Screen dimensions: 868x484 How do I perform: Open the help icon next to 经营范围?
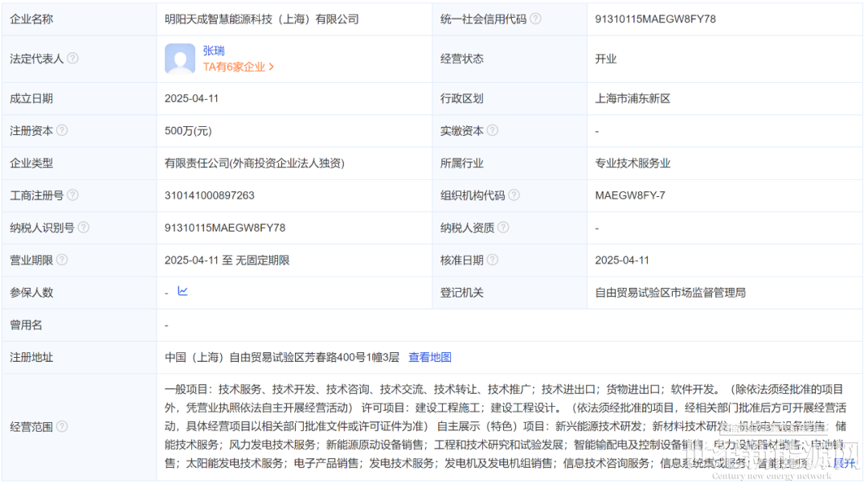tap(62, 426)
